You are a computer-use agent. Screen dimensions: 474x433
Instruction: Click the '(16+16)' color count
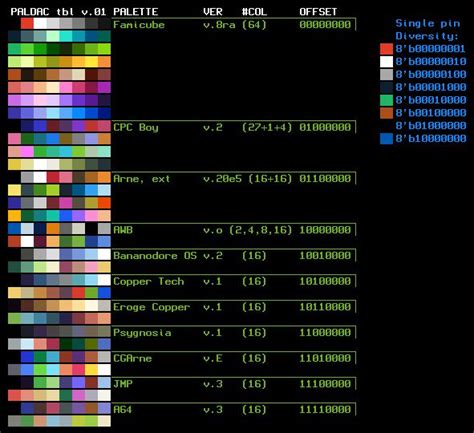point(270,179)
